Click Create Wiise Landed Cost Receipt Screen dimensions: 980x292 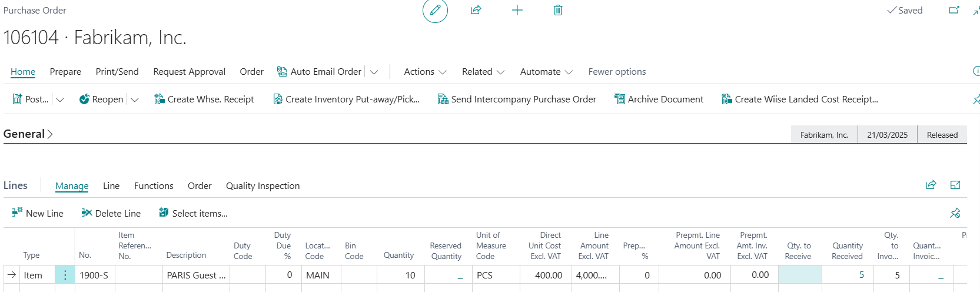click(800, 99)
